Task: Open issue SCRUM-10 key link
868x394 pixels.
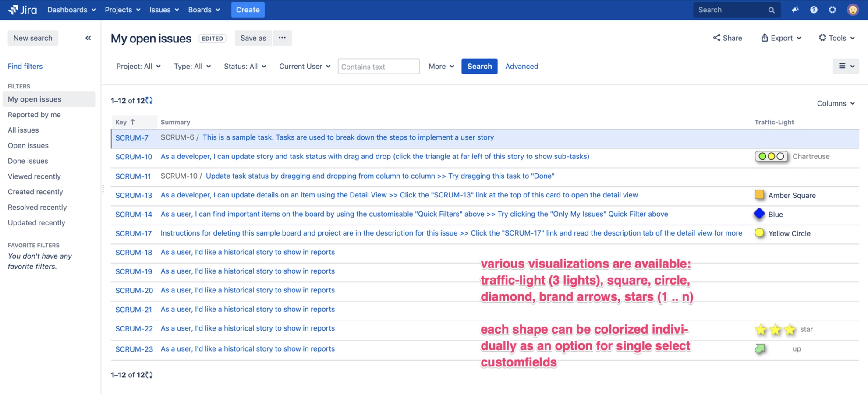Action: coord(134,157)
